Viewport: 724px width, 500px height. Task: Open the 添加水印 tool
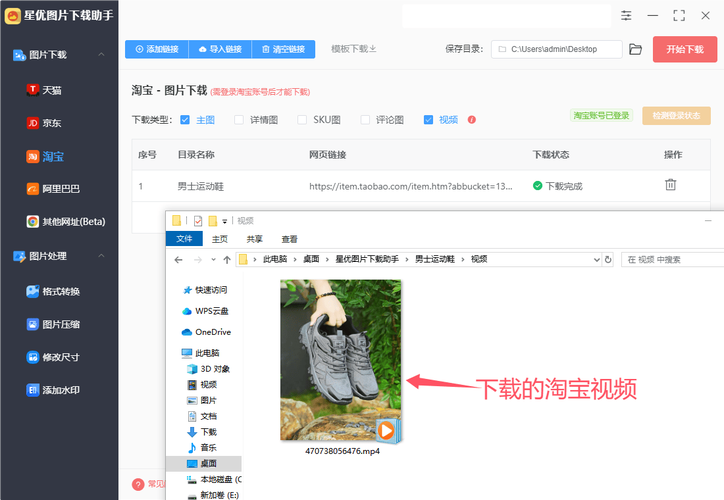[x=53, y=390]
